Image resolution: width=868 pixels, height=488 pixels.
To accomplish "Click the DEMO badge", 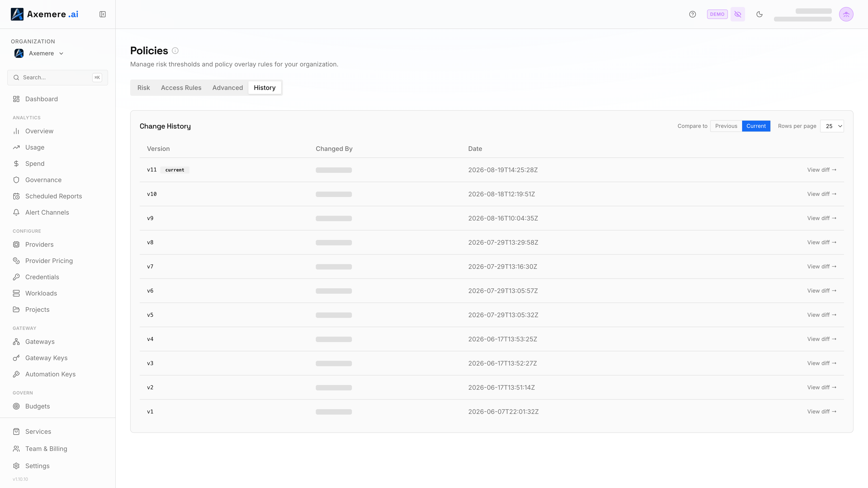I will click(x=717, y=14).
